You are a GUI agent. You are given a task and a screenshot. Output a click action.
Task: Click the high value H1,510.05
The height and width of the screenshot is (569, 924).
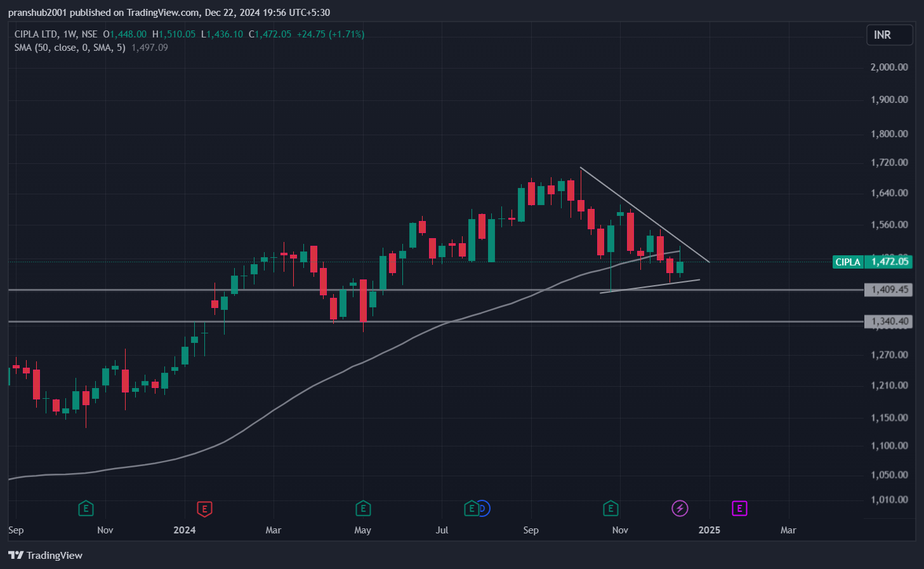click(174, 34)
